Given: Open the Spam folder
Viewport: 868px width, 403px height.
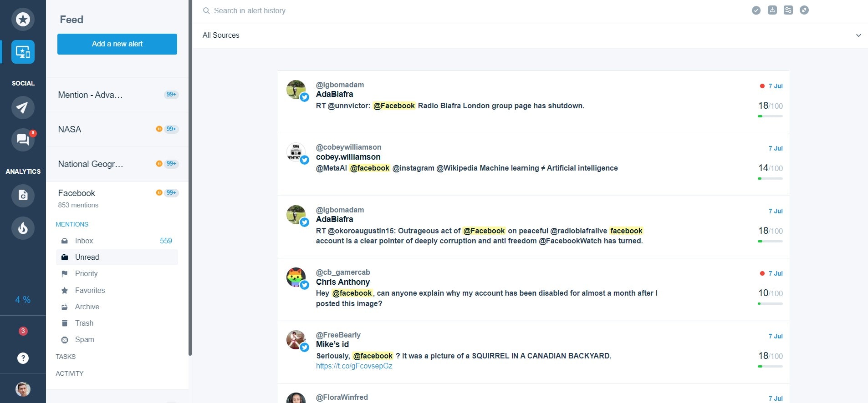Looking at the screenshot, I should [x=117, y=339].
